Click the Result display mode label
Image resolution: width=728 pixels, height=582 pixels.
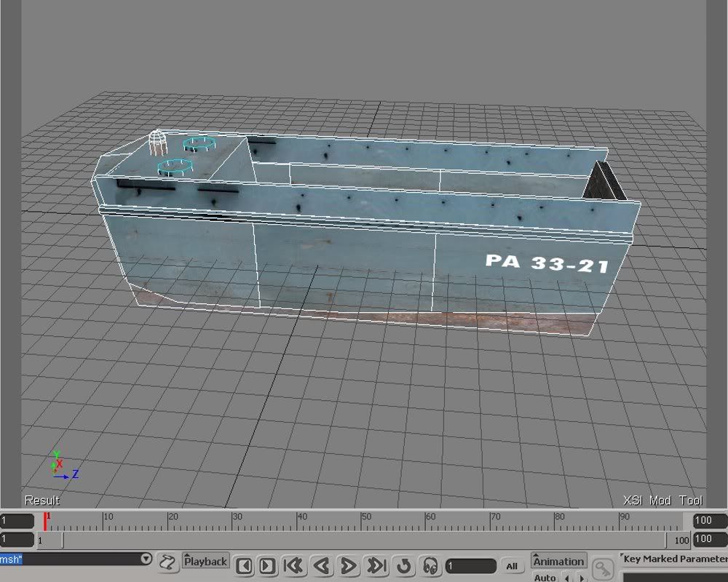pos(41,501)
